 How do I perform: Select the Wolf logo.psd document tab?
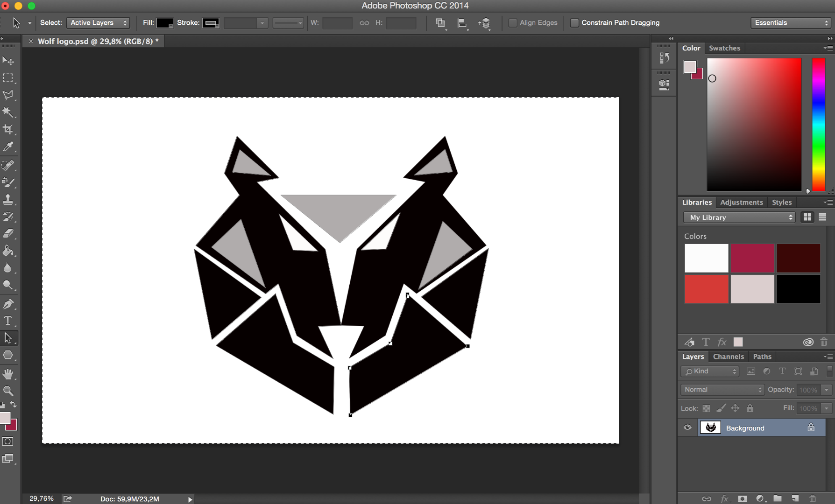pyautogui.click(x=93, y=41)
